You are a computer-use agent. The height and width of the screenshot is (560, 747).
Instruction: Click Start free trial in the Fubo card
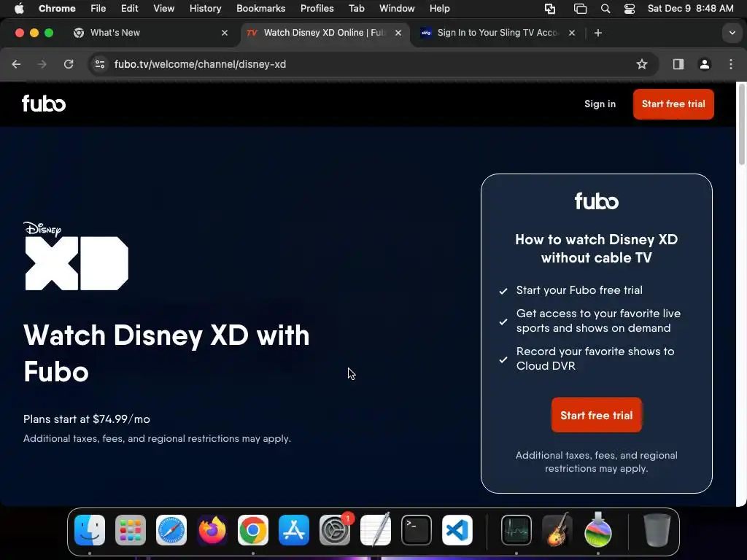(597, 415)
